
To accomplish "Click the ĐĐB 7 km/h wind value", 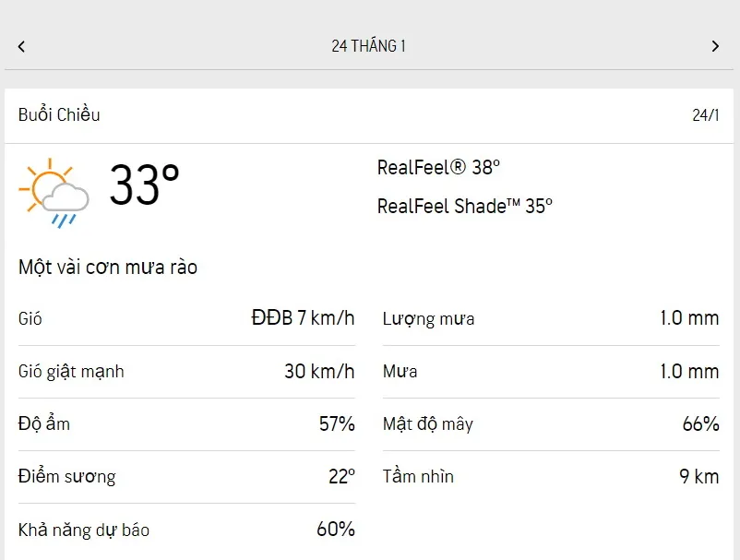I will click(x=303, y=319).
